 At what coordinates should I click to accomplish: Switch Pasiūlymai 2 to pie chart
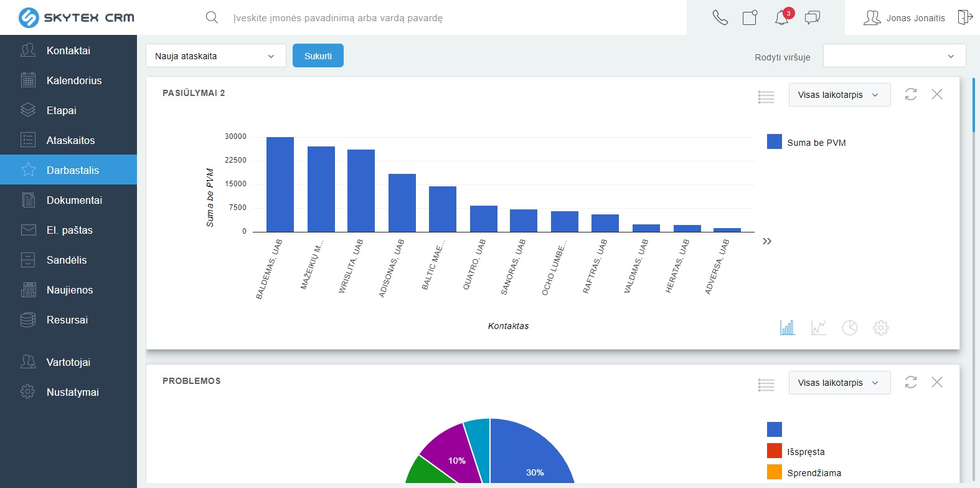(x=850, y=327)
